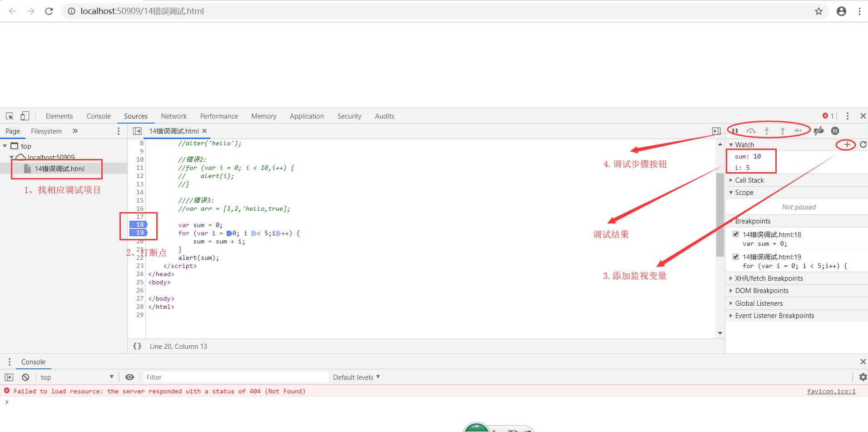Toggle the device toolbar
868x432 pixels.
(x=25, y=116)
